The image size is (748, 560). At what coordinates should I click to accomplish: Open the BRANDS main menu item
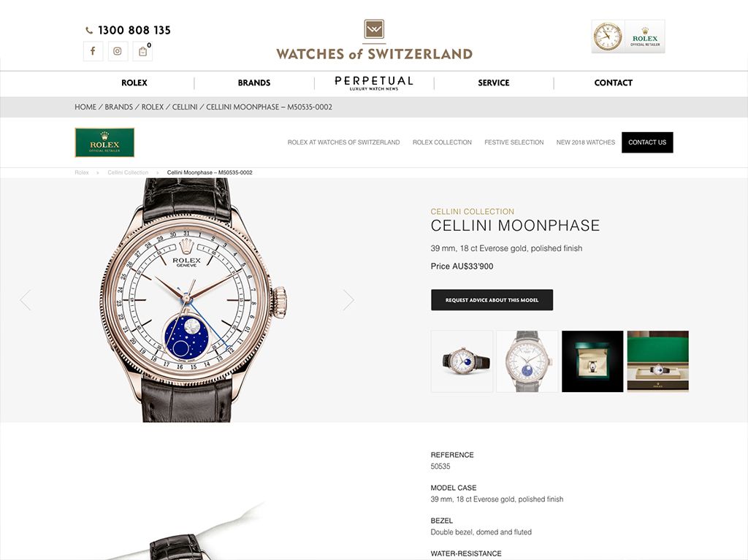(x=253, y=83)
